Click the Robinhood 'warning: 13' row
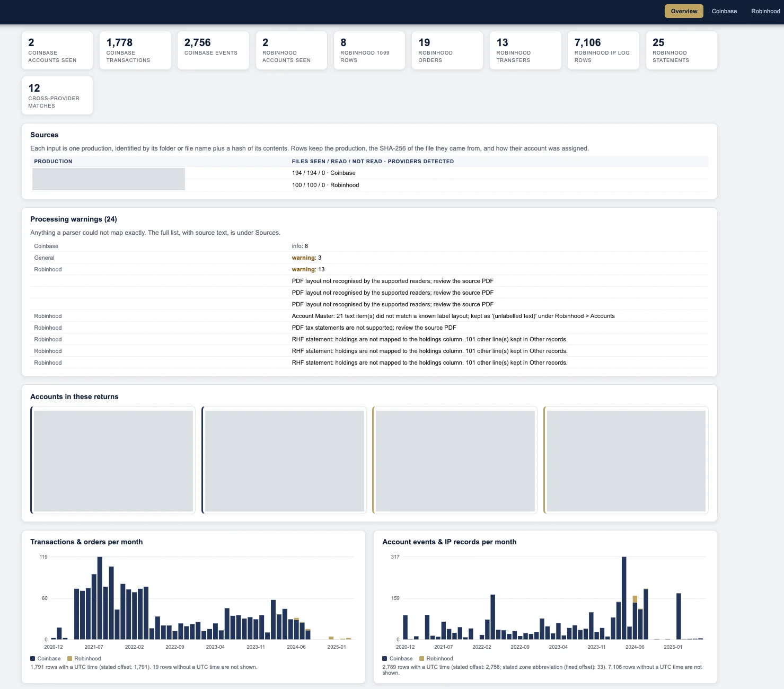 [369, 269]
